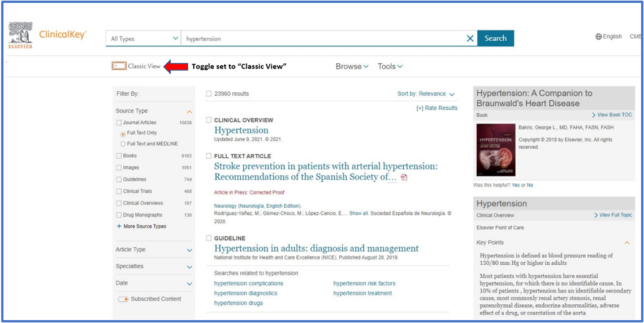Image resolution: width=644 pixels, height=323 pixels.
Task: Click the globe language icon
Action: pyautogui.click(x=598, y=37)
